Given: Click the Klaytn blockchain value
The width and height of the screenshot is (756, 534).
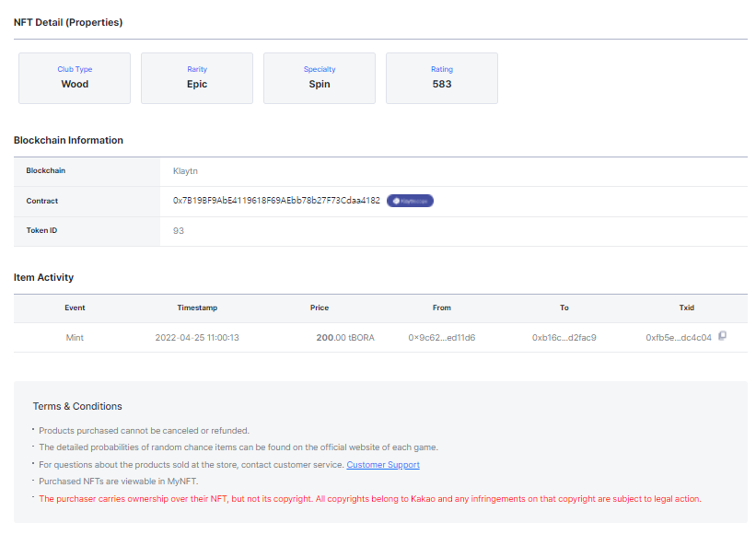Looking at the screenshot, I should click(185, 171).
